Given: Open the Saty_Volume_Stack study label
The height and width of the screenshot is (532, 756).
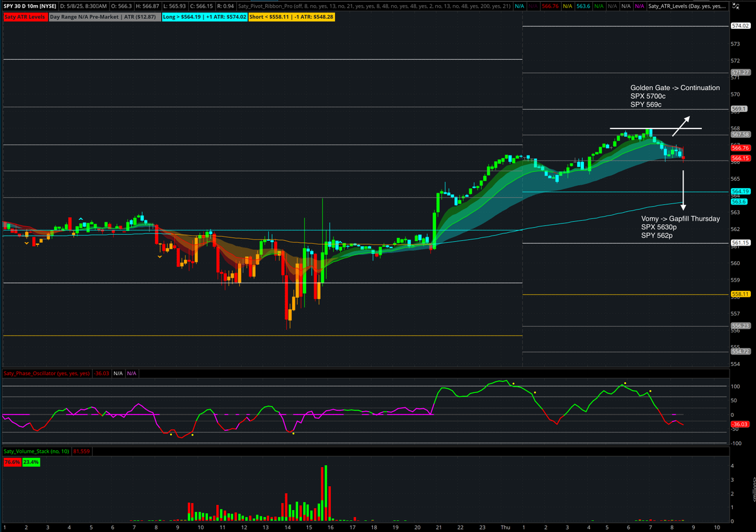Looking at the screenshot, I should coord(37,451).
